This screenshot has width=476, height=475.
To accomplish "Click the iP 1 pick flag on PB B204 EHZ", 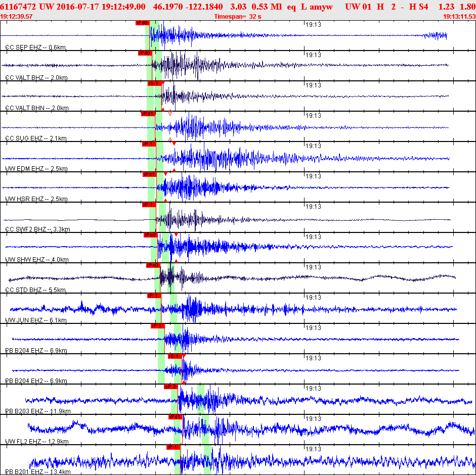I will coord(158,326).
